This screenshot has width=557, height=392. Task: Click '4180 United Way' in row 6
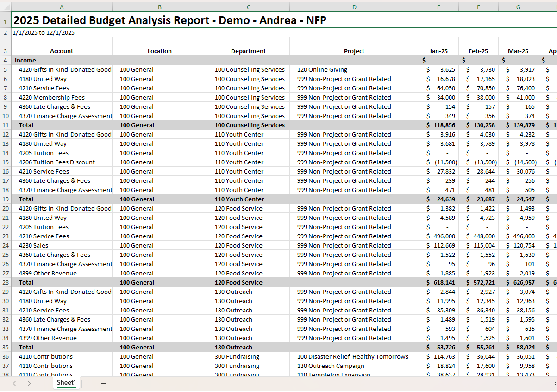point(62,79)
